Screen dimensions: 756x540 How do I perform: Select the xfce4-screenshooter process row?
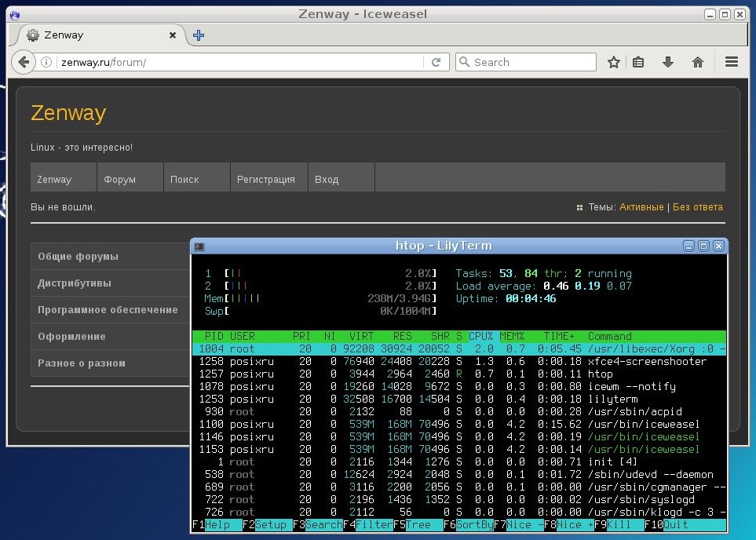pos(459,361)
